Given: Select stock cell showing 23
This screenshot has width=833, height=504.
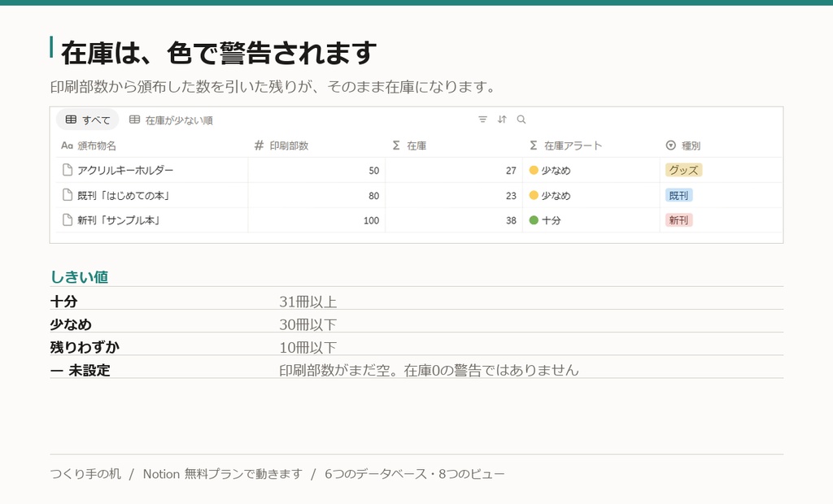Looking at the screenshot, I should (454, 195).
